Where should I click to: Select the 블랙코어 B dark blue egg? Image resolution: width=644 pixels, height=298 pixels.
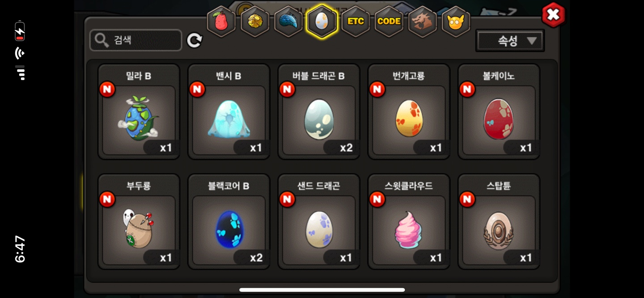pos(229,222)
